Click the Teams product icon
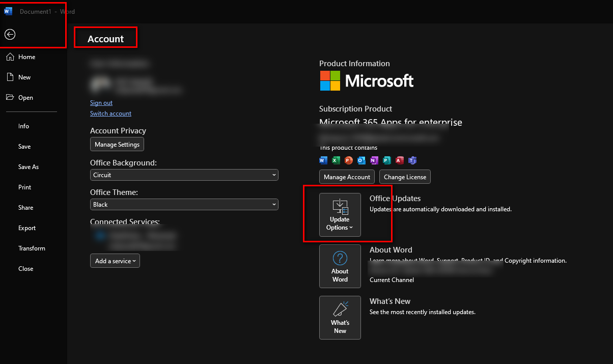Screen dimensions: 613x364 412,160
